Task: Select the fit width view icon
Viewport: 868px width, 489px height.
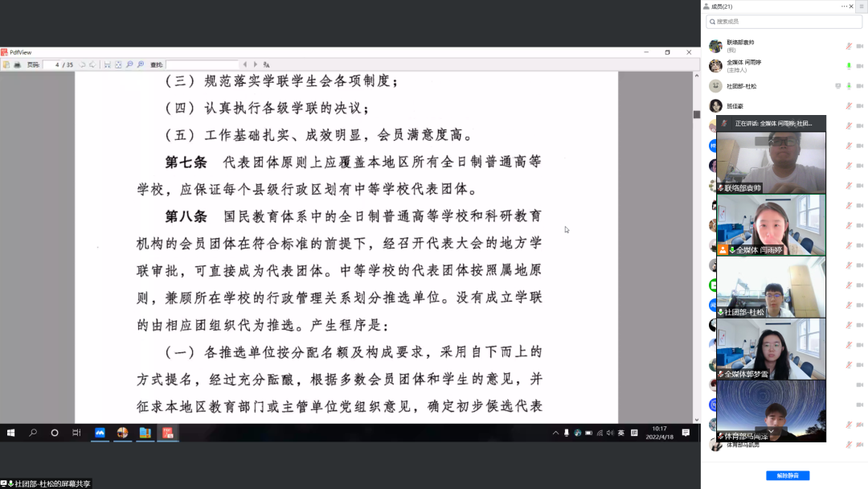Action: [x=108, y=65]
